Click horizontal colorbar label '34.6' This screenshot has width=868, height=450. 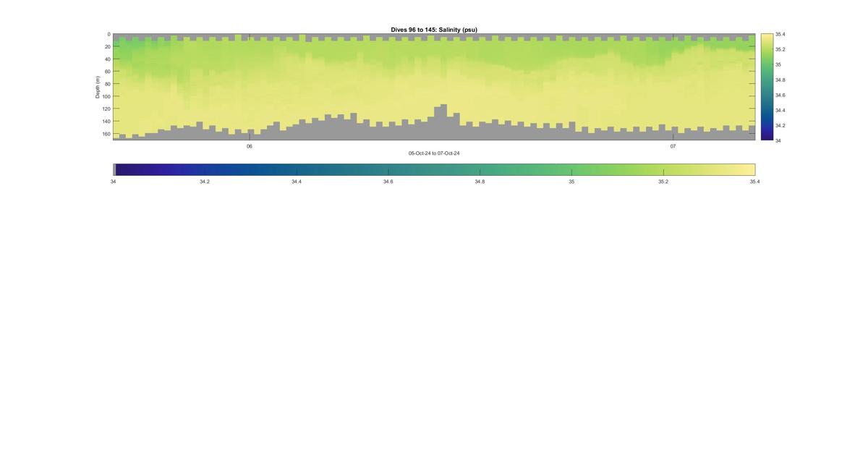(x=388, y=182)
